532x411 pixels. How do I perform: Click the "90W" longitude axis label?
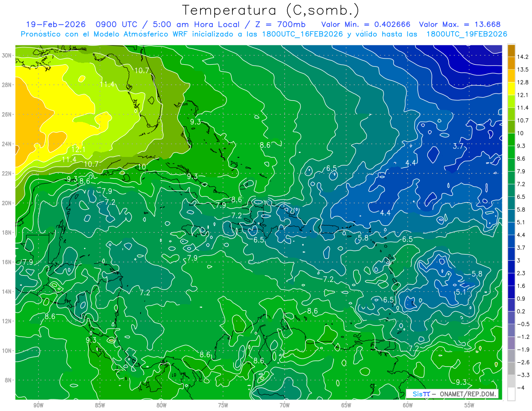[x=39, y=405]
